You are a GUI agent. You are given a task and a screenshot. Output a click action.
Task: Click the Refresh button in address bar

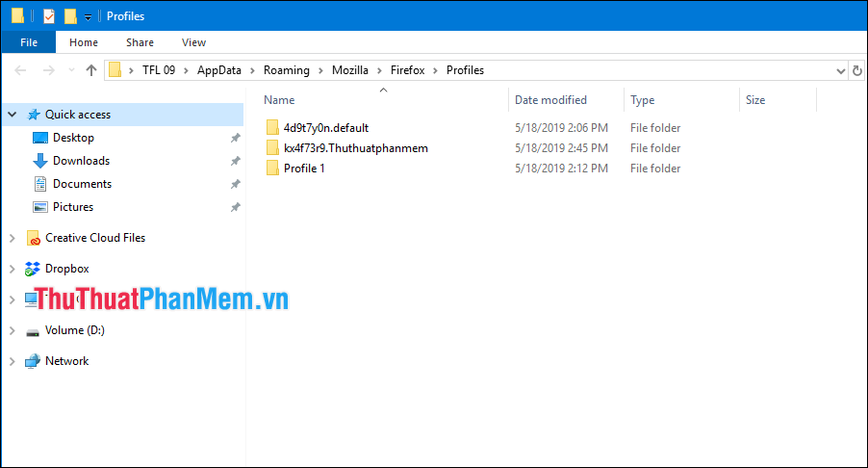(856, 70)
